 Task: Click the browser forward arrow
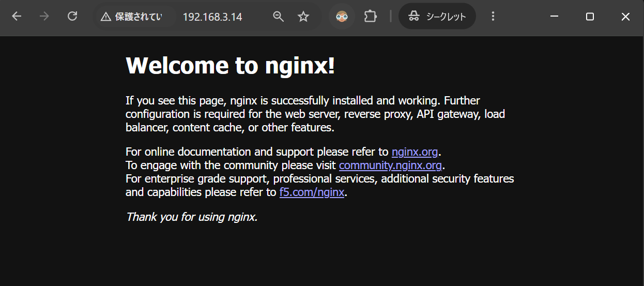click(x=44, y=17)
